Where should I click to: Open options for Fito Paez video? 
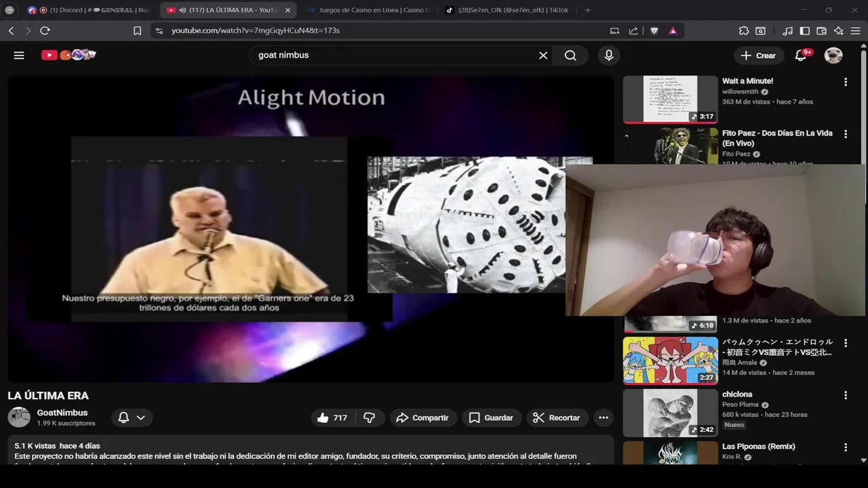point(845,134)
